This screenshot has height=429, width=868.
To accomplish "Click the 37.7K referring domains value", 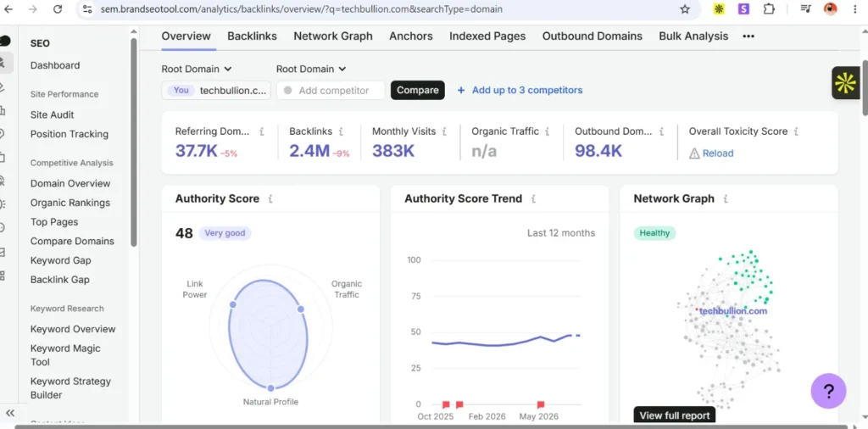I will (x=197, y=151).
